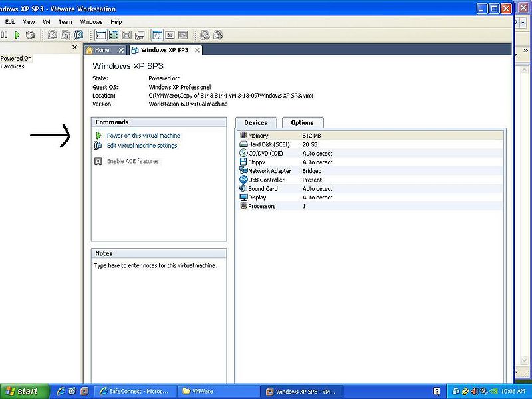The height and width of the screenshot is (399, 532).
Task: Click the Suspend (pause) toolbar icon
Action: pyautogui.click(x=5, y=35)
